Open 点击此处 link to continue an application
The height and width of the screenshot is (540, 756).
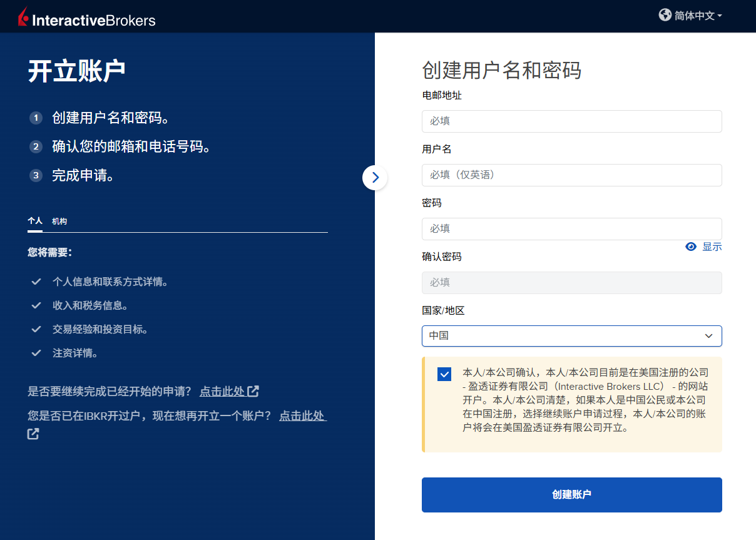222,392
